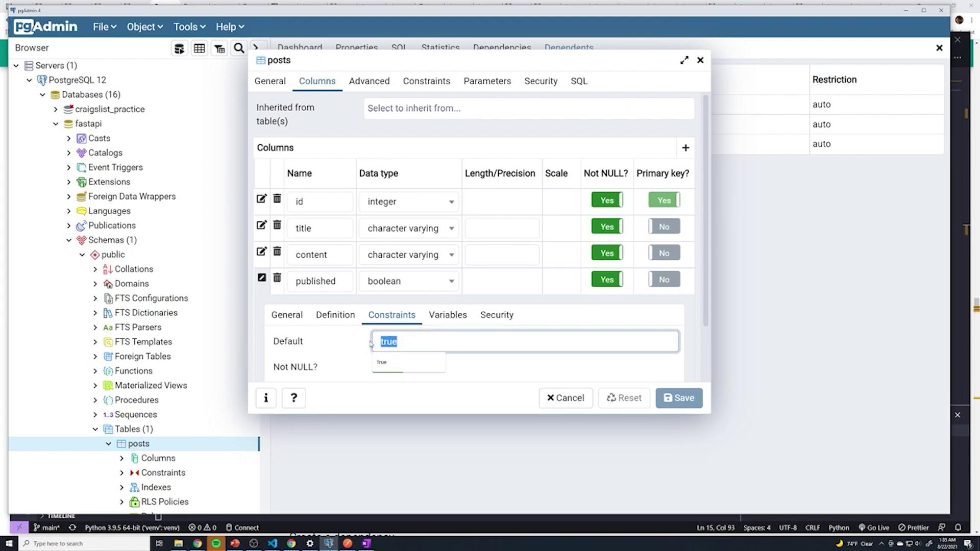980x551 pixels.
Task: Click the delete trash icon for title column
Action: tap(277, 225)
